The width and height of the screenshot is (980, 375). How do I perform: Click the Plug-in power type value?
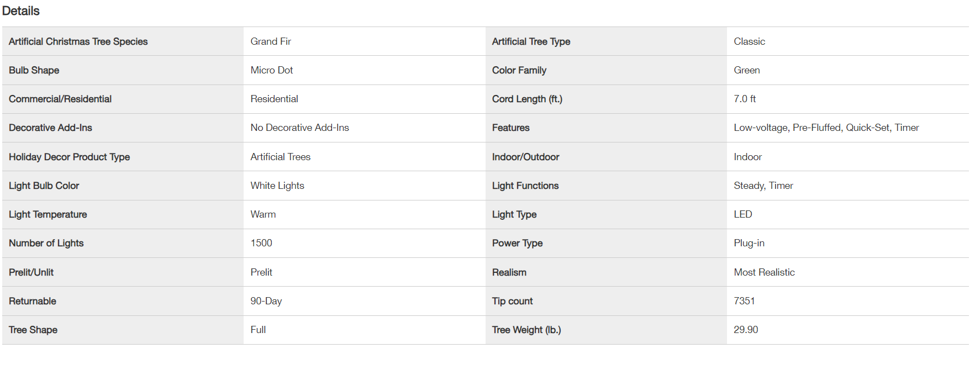[749, 243]
